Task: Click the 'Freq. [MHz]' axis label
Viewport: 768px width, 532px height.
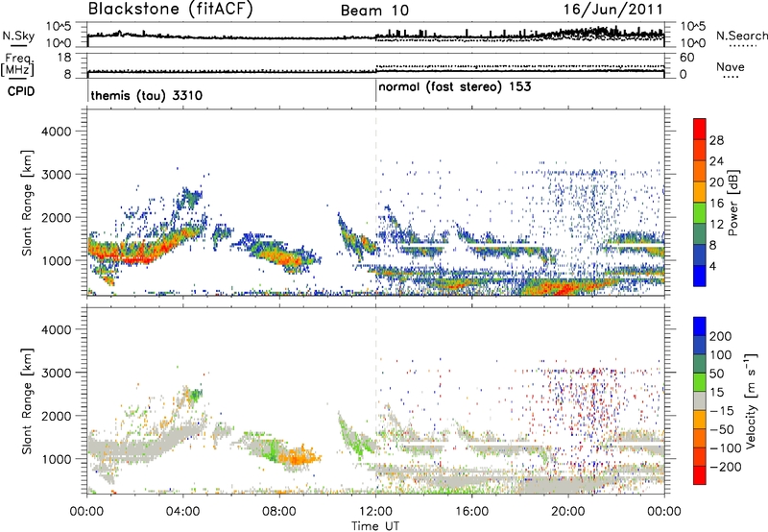Action: 17,65
